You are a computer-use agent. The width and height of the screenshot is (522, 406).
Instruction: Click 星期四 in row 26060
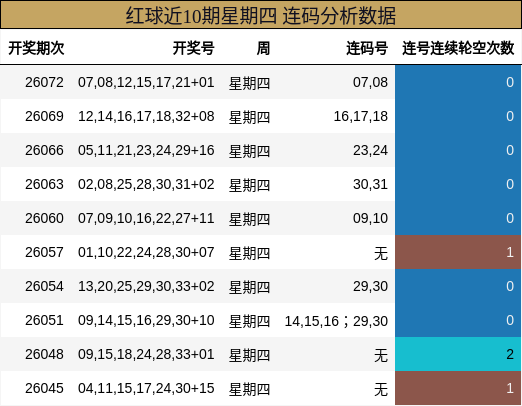coord(249,219)
